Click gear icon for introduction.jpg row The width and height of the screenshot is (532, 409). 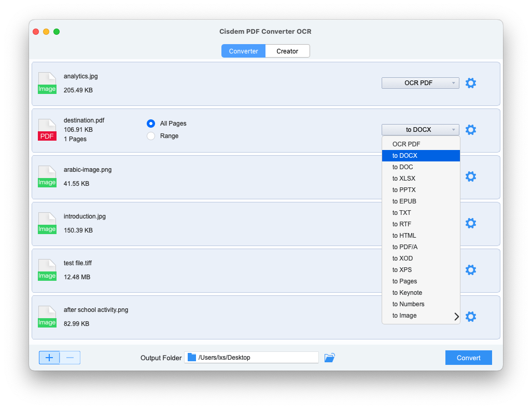coord(470,223)
